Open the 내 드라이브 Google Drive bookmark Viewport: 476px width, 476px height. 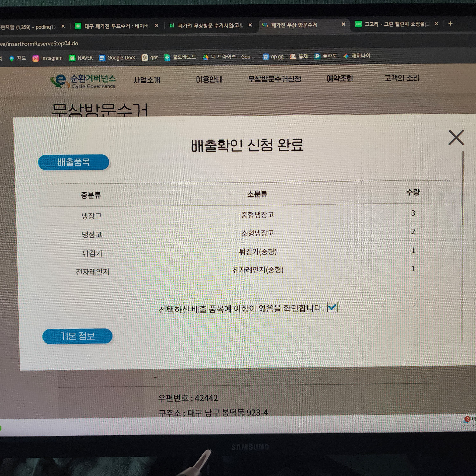[x=228, y=57]
